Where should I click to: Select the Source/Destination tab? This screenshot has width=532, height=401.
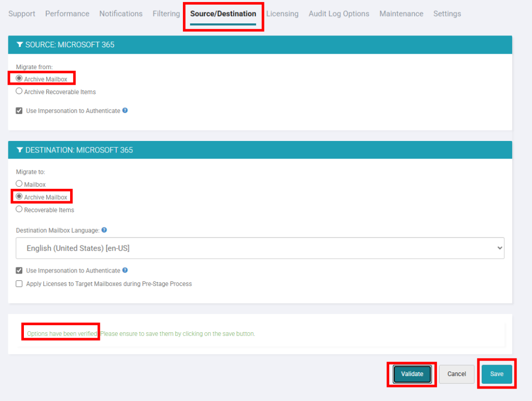click(x=223, y=14)
